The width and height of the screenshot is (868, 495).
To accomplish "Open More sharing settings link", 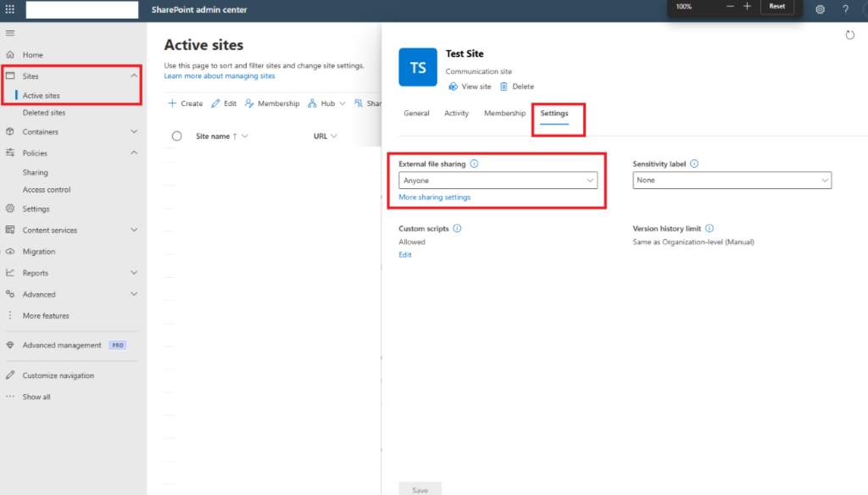I will click(x=435, y=197).
